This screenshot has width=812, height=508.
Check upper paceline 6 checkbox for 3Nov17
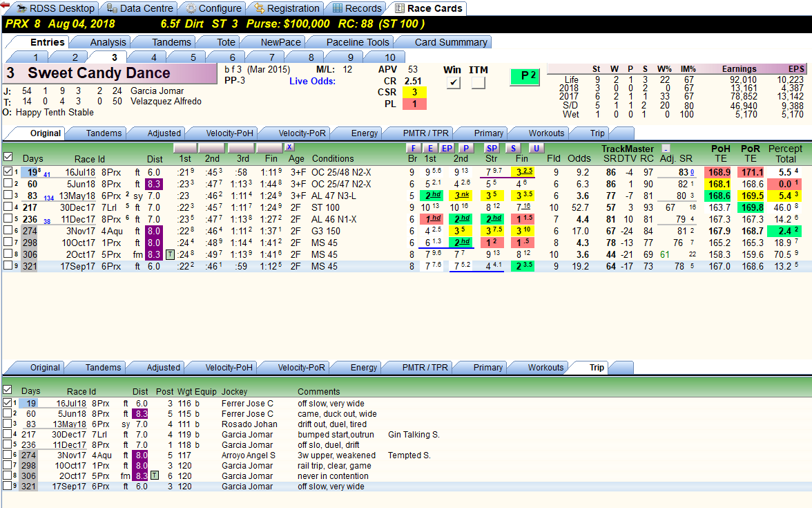(8, 230)
